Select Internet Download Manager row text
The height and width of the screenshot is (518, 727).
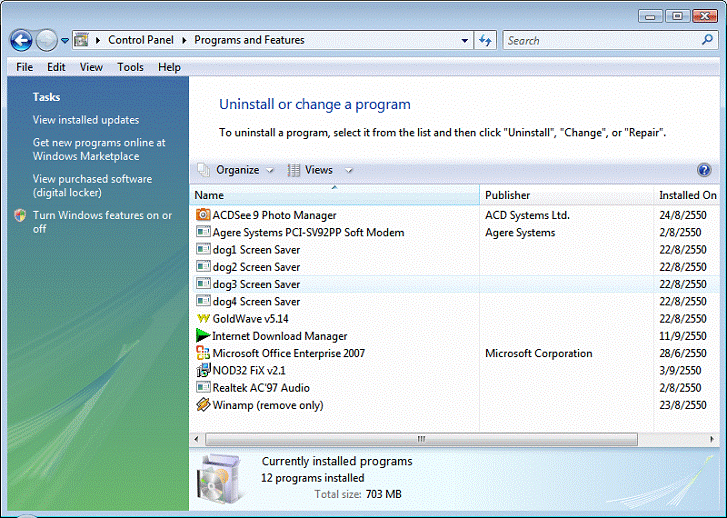point(280,336)
